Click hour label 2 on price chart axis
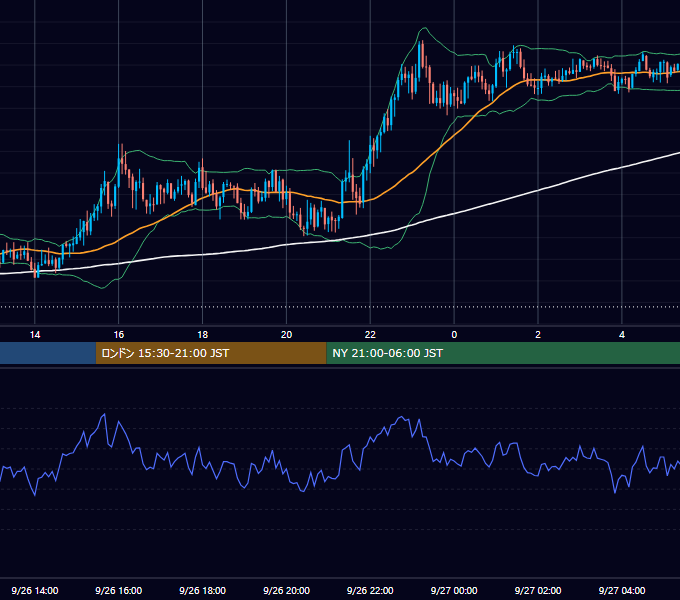This screenshot has width=680, height=600. 538,335
